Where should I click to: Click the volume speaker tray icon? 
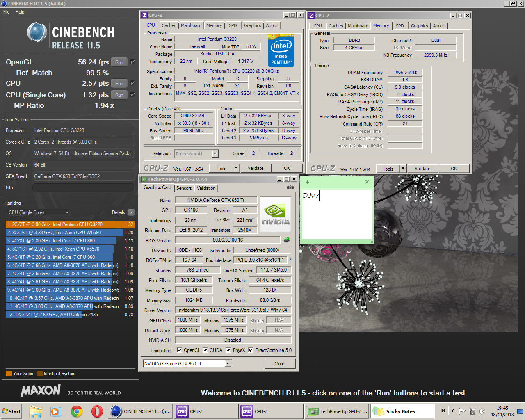pyautogui.click(x=482, y=411)
